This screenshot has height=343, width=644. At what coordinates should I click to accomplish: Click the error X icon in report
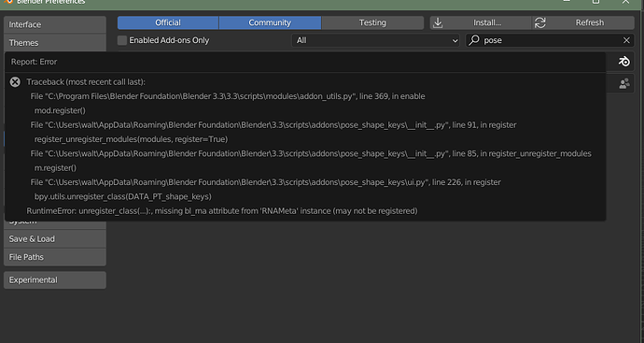(x=15, y=82)
